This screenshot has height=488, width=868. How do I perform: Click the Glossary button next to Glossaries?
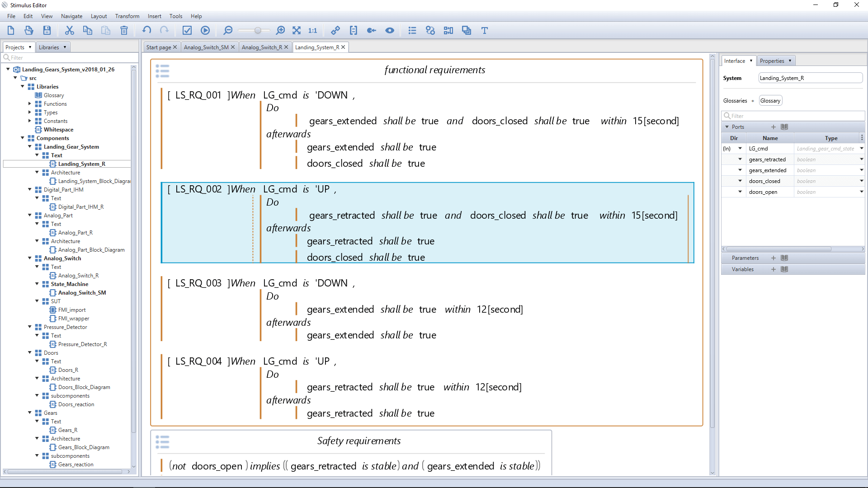click(770, 101)
